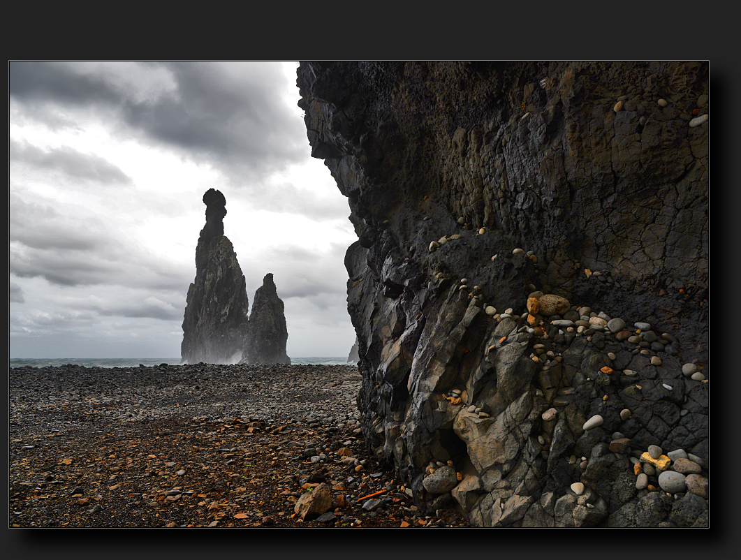
Task: Click the white pebble at the cliff's top right edge
Action: click(x=698, y=120)
